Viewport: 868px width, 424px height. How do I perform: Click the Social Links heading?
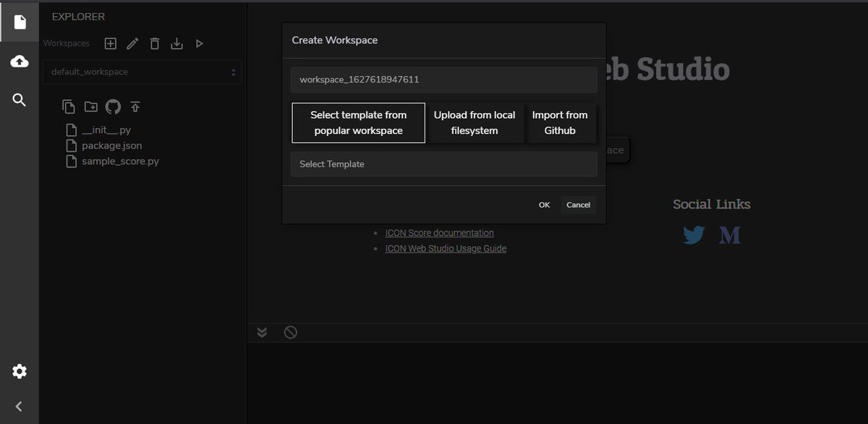tap(712, 204)
